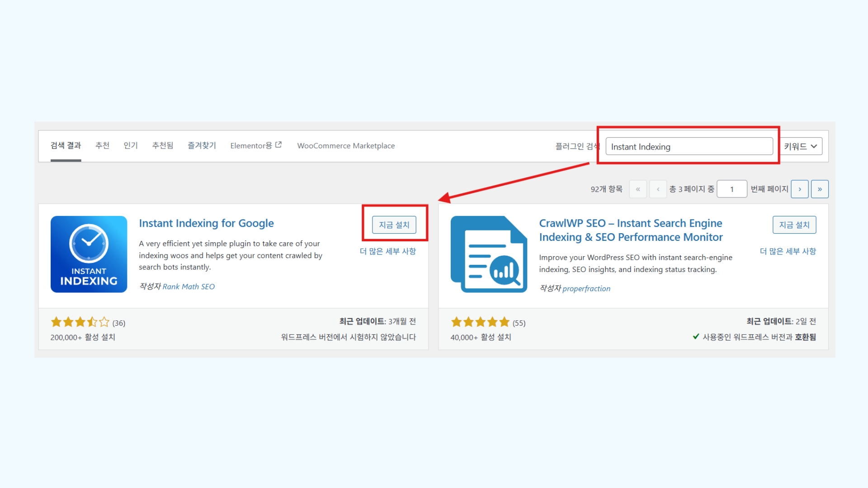Open the WooCommerce Marketplace tab
This screenshot has width=868, height=488.
point(346,145)
